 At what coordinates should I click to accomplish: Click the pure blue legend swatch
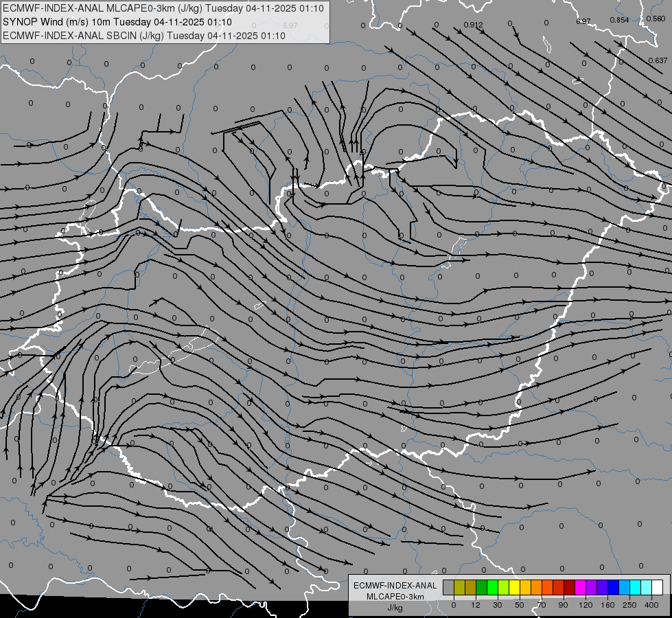click(x=613, y=587)
